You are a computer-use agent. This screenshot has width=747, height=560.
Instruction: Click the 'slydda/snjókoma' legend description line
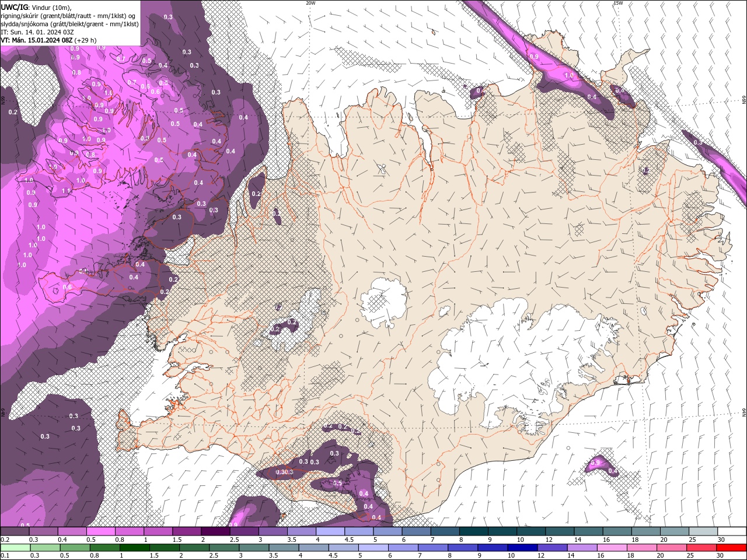(x=69, y=24)
